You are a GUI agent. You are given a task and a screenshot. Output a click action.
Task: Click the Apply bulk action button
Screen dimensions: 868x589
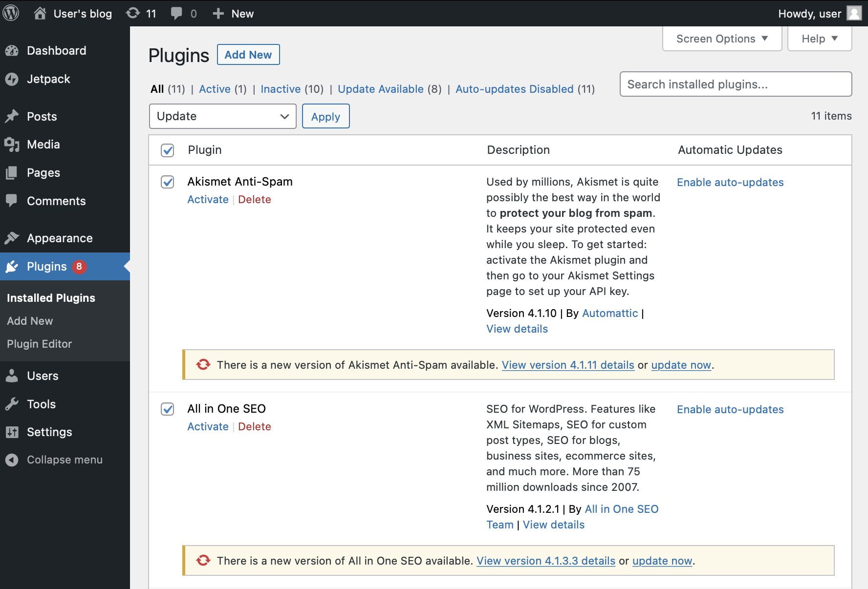coord(325,116)
